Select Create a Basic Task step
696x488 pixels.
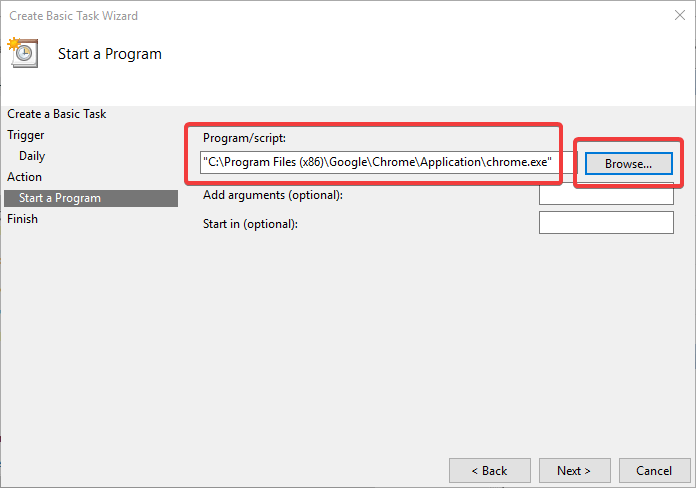coord(56,114)
